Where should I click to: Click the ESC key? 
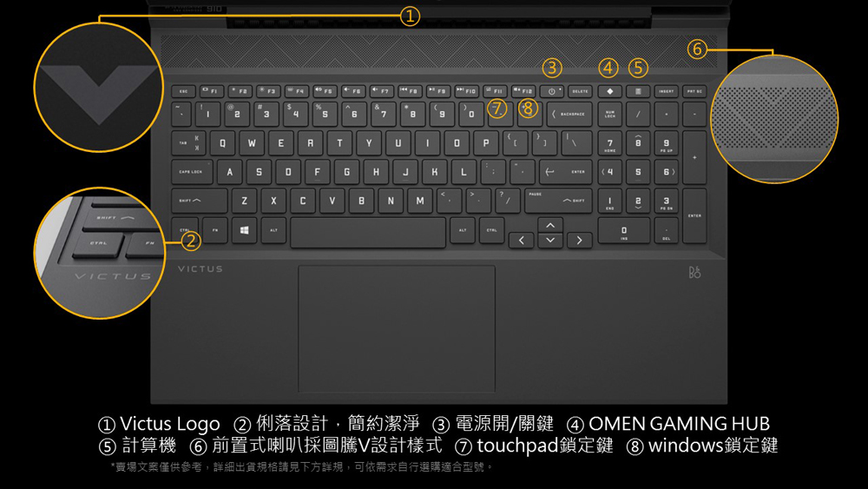(x=183, y=91)
